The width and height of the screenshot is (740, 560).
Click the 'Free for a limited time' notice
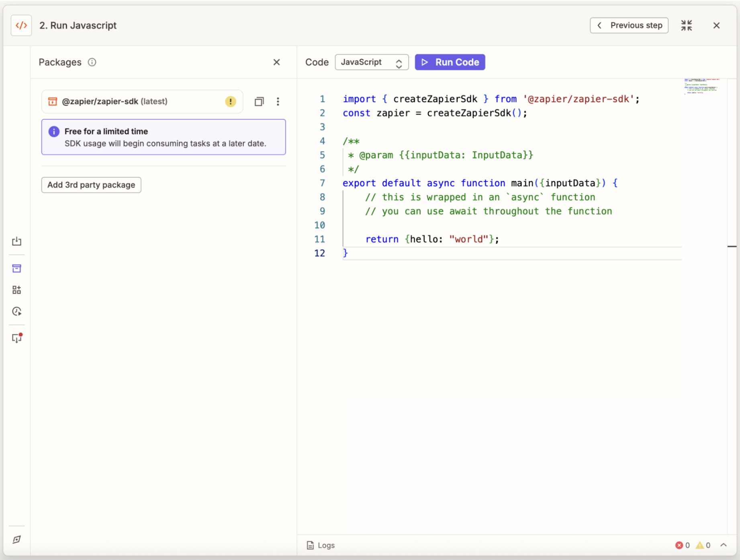(164, 137)
